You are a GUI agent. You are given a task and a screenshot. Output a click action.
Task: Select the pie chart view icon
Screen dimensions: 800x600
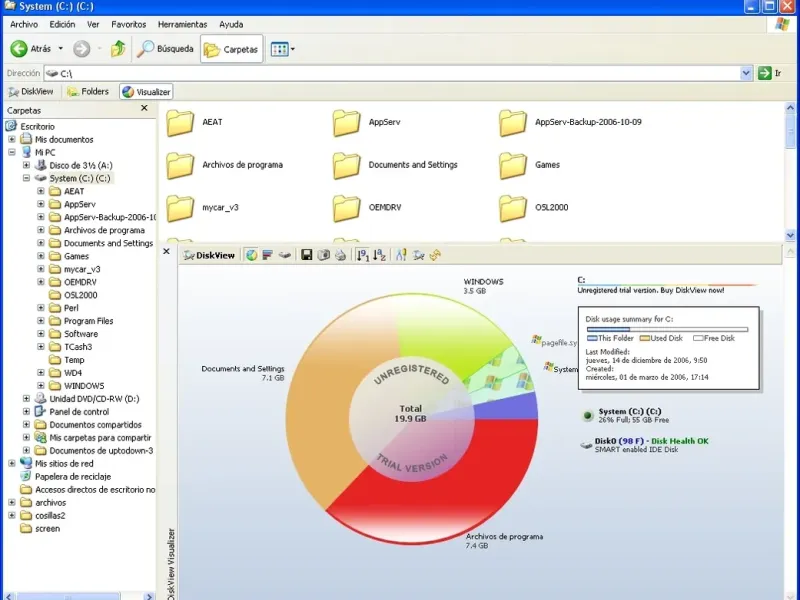coord(251,255)
